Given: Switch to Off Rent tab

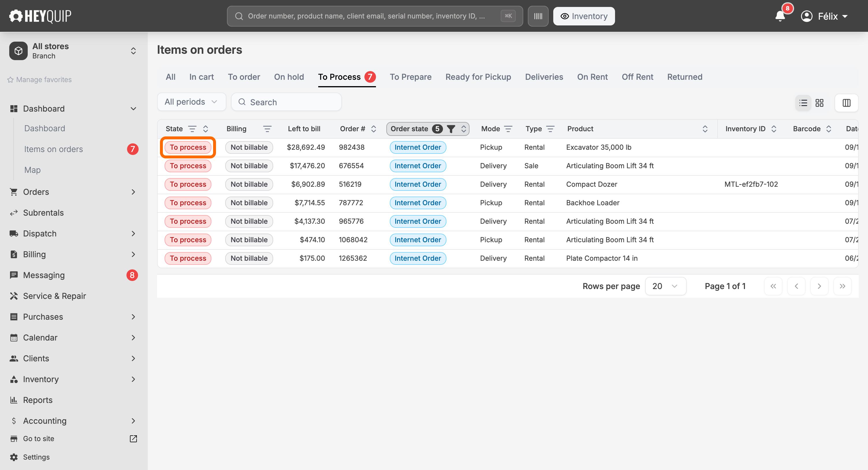Looking at the screenshot, I should [637, 77].
